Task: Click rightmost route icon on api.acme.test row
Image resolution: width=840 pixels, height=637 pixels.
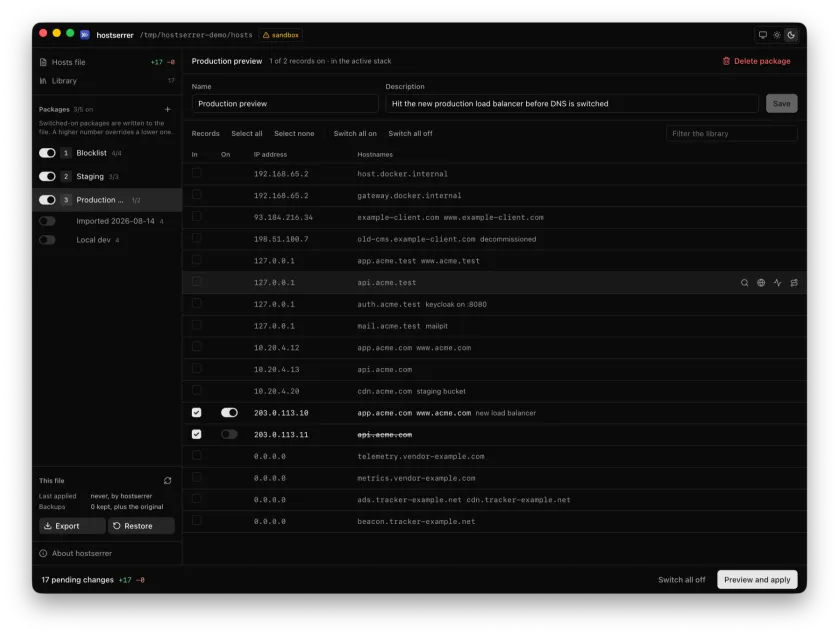Action: pyautogui.click(x=794, y=282)
